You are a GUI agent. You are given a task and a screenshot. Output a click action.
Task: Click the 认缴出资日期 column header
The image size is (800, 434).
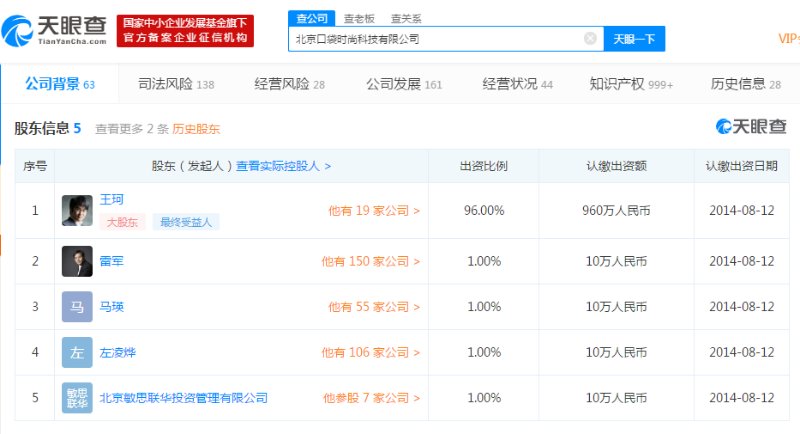click(741, 166)
